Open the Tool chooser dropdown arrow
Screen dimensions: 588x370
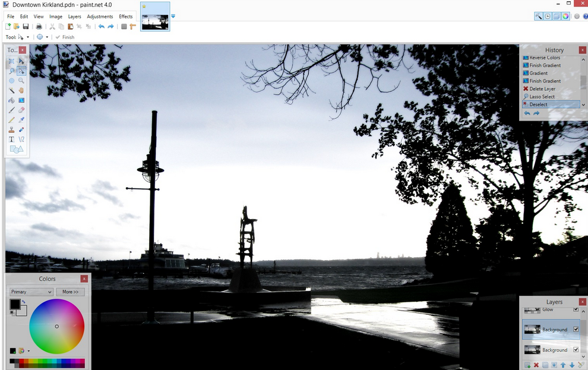[x=28, y=37]
